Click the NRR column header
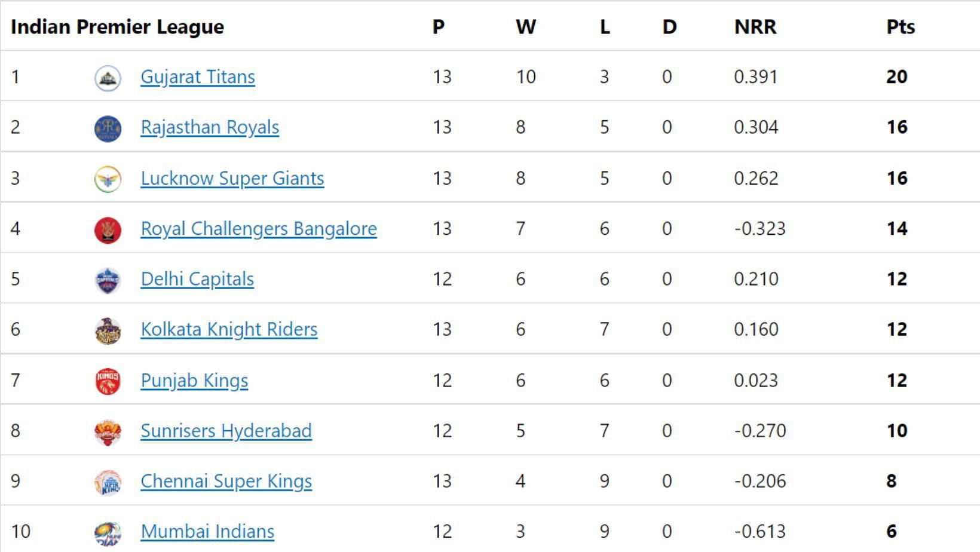 (755, 27)
